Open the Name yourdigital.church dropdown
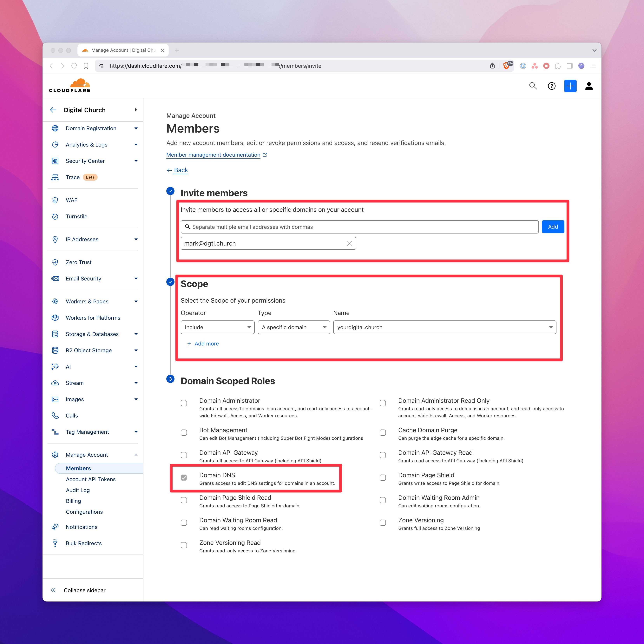Viewport: 644px width, 644px height. (x=445, y=327)
